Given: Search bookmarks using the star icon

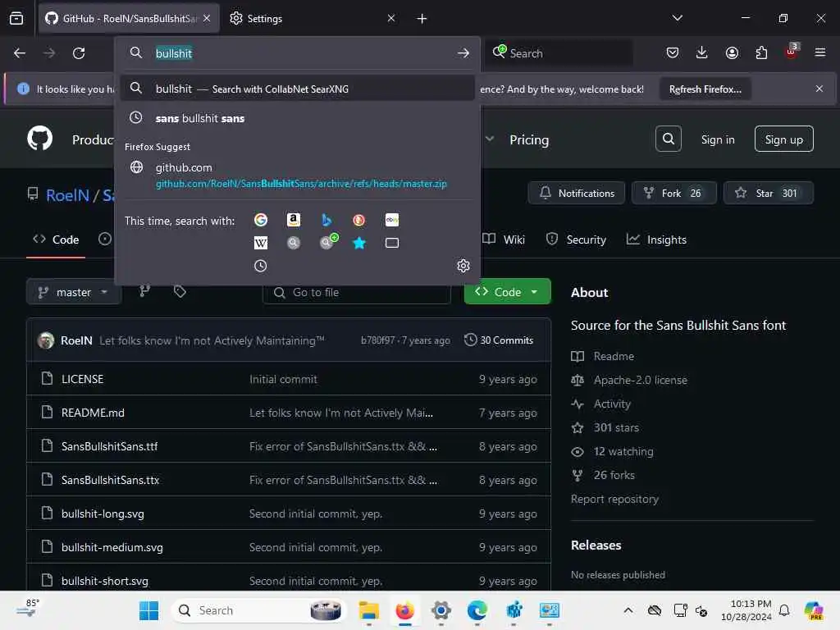Looking at the screenshot, I should point(359,243).
